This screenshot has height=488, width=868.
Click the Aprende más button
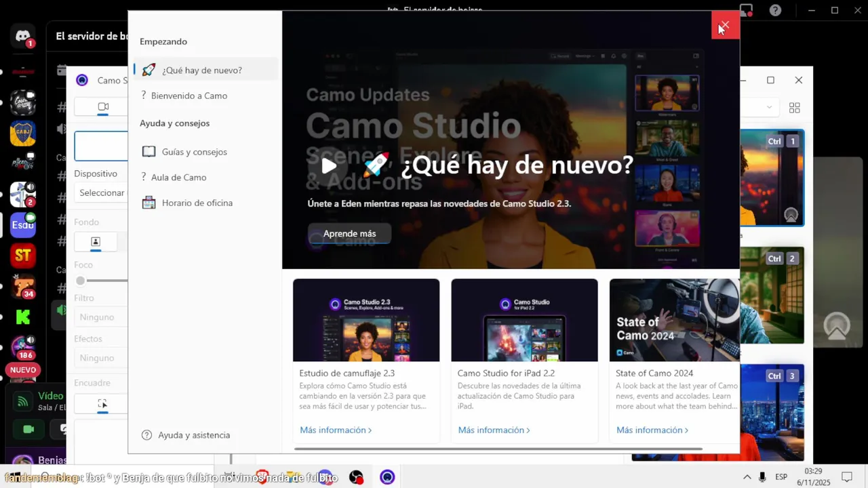(349, 233)
